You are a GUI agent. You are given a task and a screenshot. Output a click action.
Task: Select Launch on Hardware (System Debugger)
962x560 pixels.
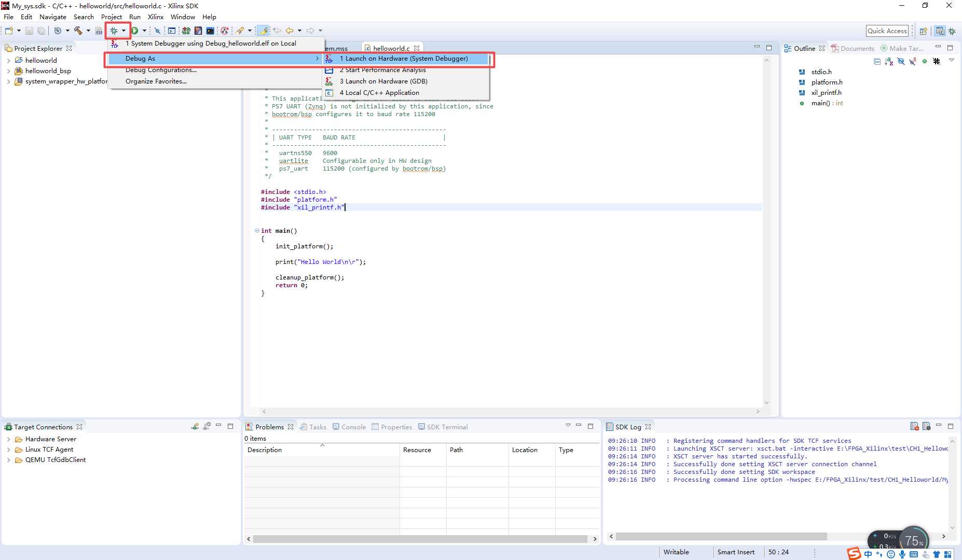[x=406, y=59]
